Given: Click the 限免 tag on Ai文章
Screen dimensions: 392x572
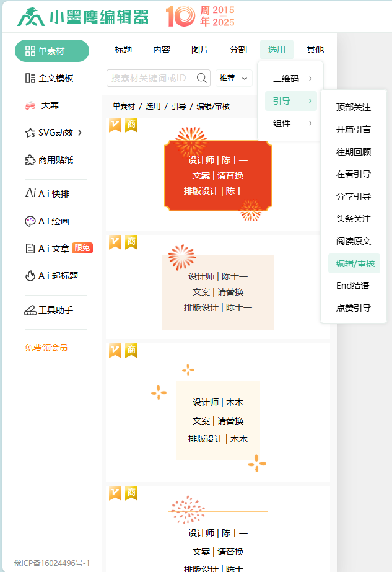Looking at the screenshot, I should (x=82, y=248).
